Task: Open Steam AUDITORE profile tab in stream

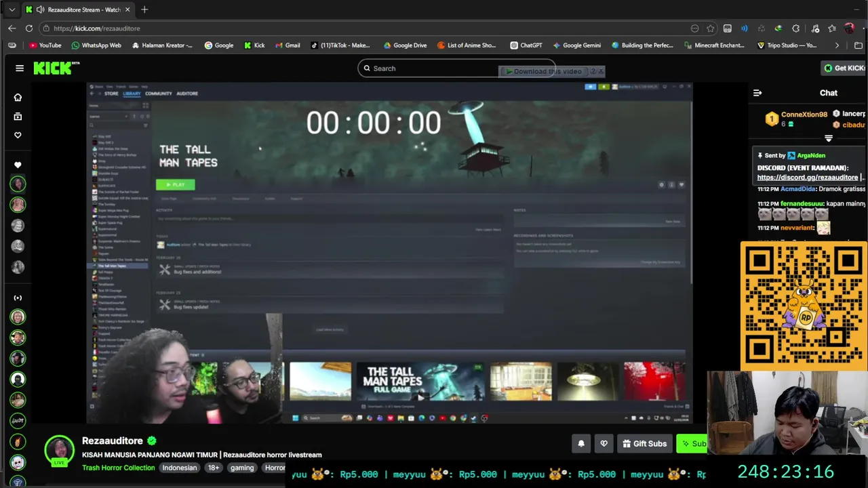Action: pyautogui.click(x=187, y=94)
